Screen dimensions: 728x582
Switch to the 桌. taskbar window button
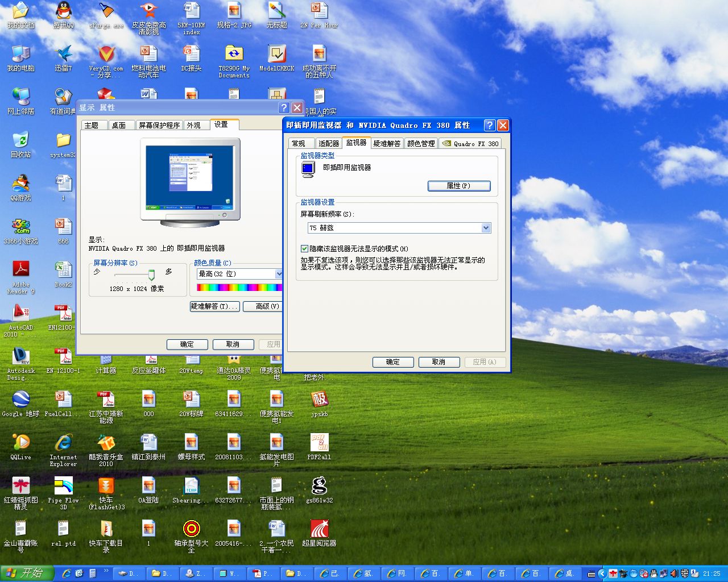565,573
